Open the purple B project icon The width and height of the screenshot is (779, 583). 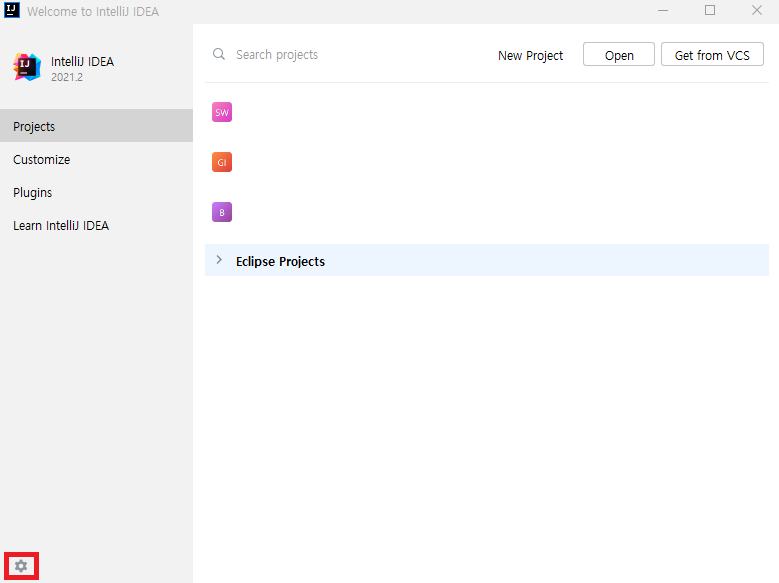pyautogui.click(x=222, y=212)
